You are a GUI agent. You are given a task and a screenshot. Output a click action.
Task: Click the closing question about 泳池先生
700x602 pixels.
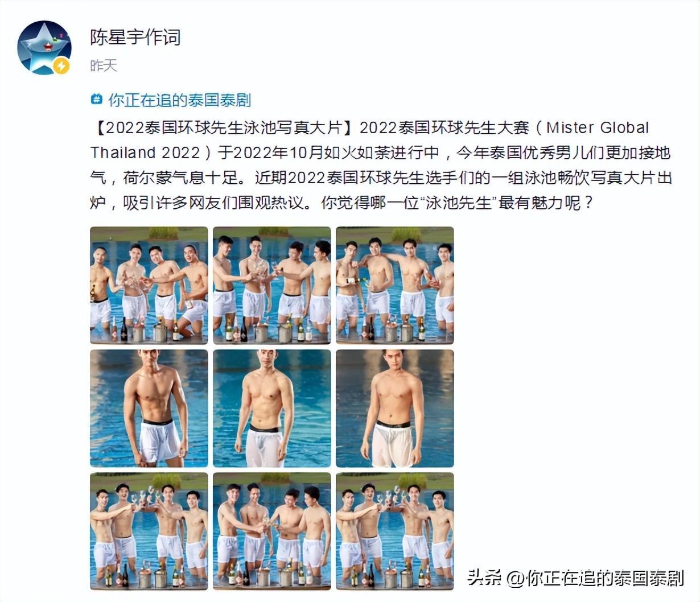(458, 203)
